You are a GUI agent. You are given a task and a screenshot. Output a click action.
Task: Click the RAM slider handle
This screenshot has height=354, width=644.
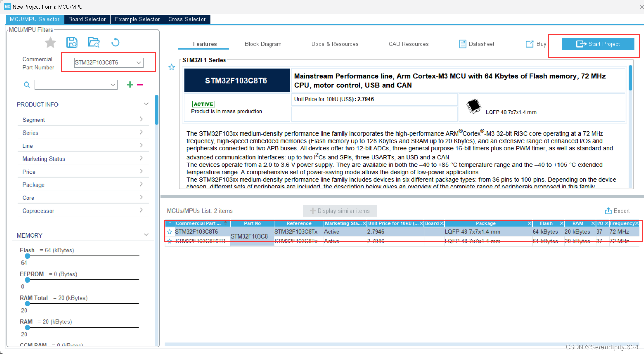click(28, 327)
